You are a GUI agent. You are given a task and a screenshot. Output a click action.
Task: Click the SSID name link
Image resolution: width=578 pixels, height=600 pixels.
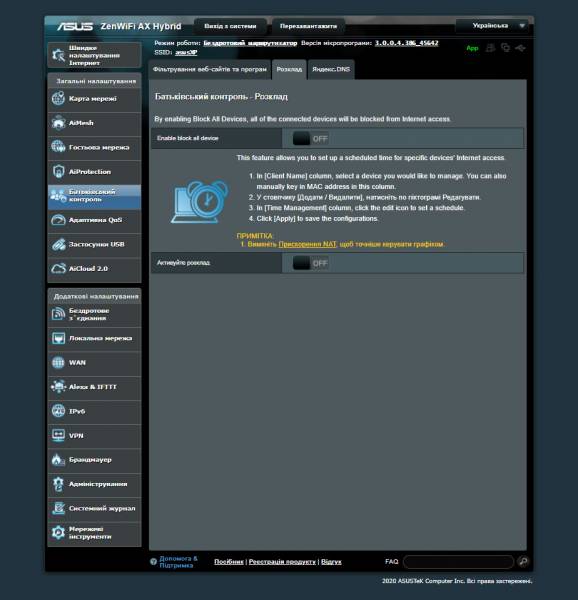[x=186, y=52]
